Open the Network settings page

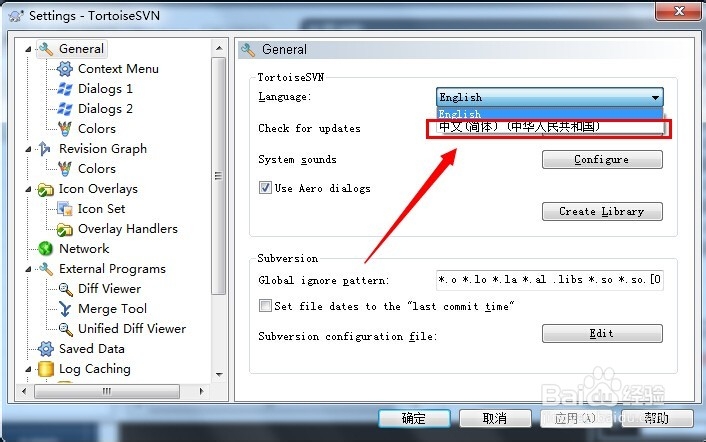(x=84, y=248)
